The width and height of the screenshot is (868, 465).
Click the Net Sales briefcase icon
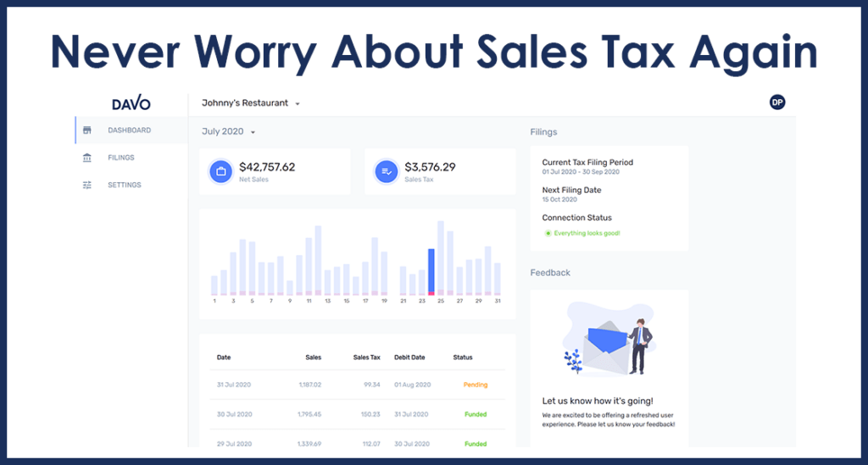221,172
